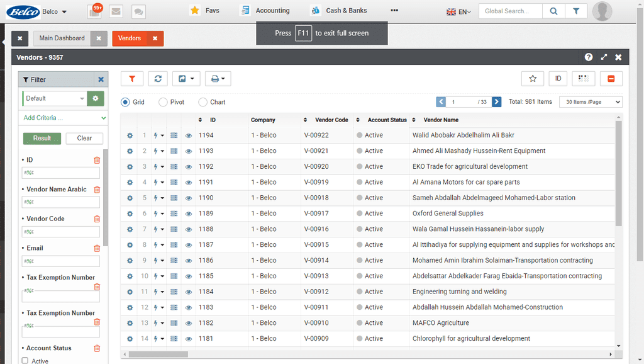Screen dimensions: 644x364
Task: Change the 30 Items /Page dropdown
Action: pyautogui.click(x=591, y=102)
